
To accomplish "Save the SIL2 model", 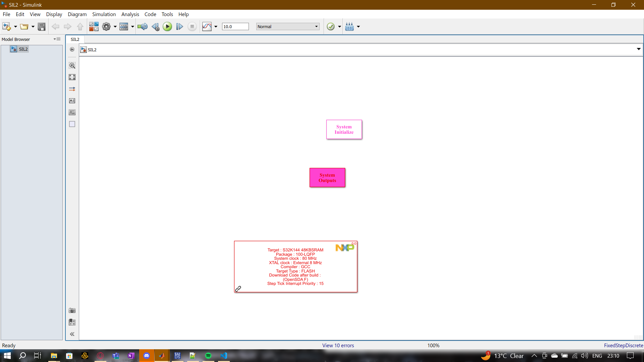I will tap(42, 26).
